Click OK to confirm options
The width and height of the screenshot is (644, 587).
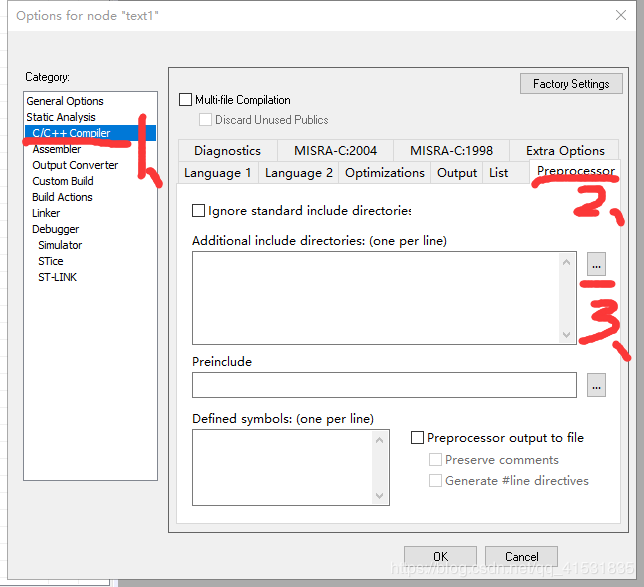pos(440,557)
